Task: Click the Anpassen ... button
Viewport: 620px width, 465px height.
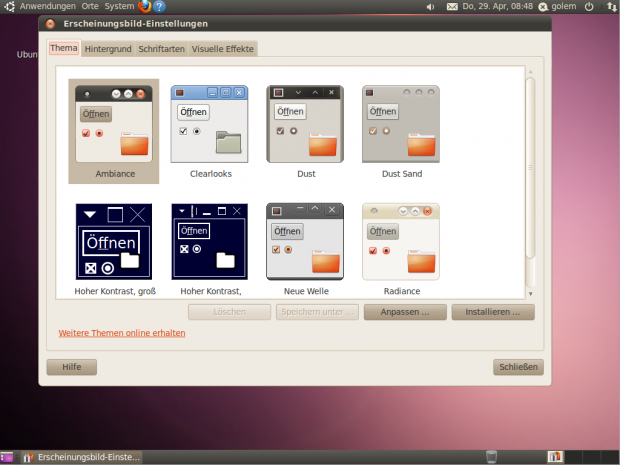Action: point(405,312)
